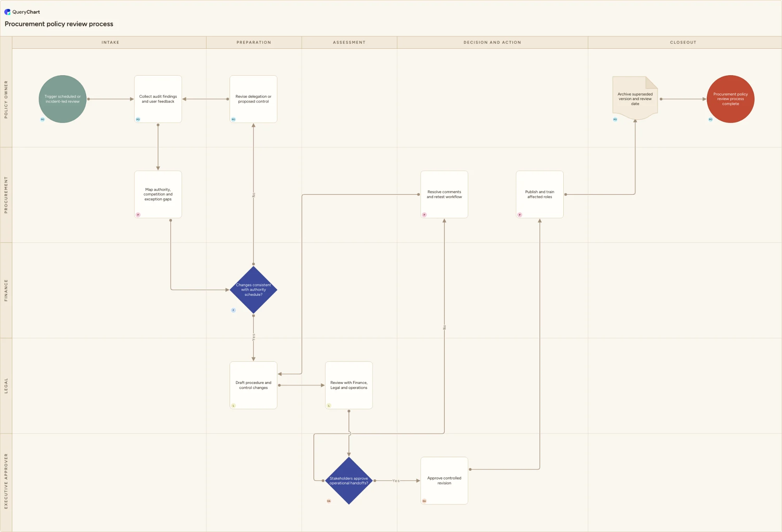Click the 'Yes' label below the authority schedule diamond

point(253,337)
